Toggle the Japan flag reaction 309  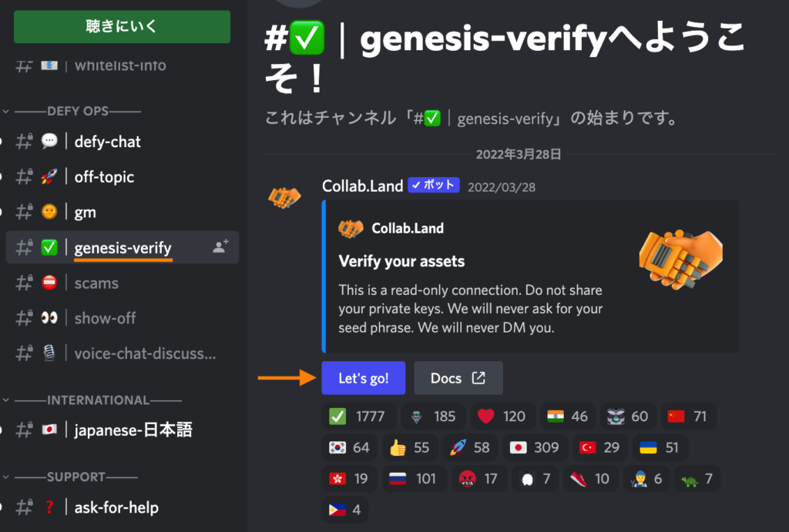tap(535, 447)
